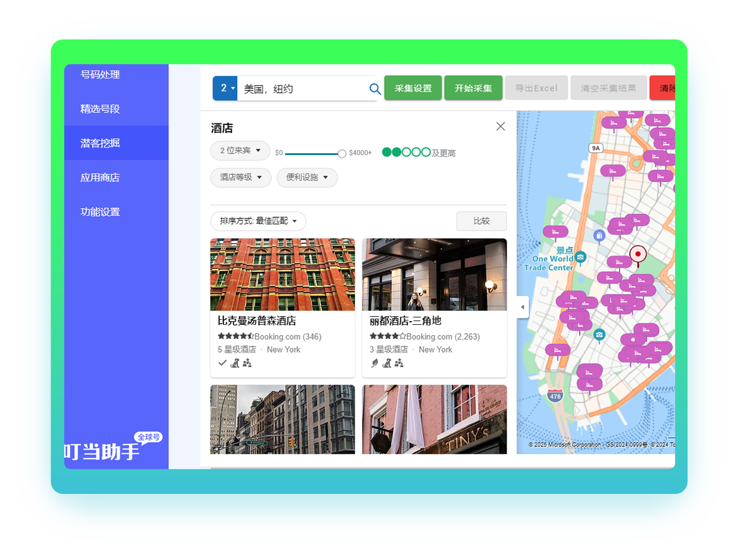
Task: Open 应用商店 in the sidebar
Action: click(100, 178)
